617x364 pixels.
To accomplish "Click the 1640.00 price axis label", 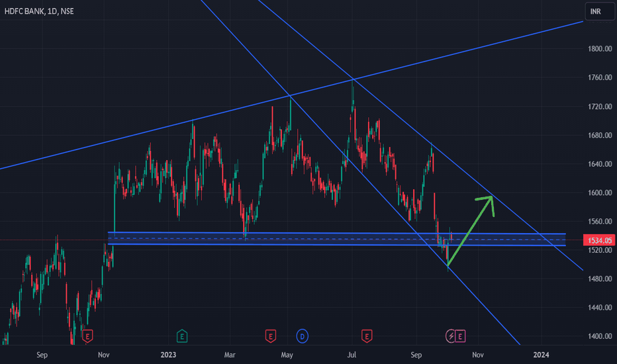I will coord(600,164).
